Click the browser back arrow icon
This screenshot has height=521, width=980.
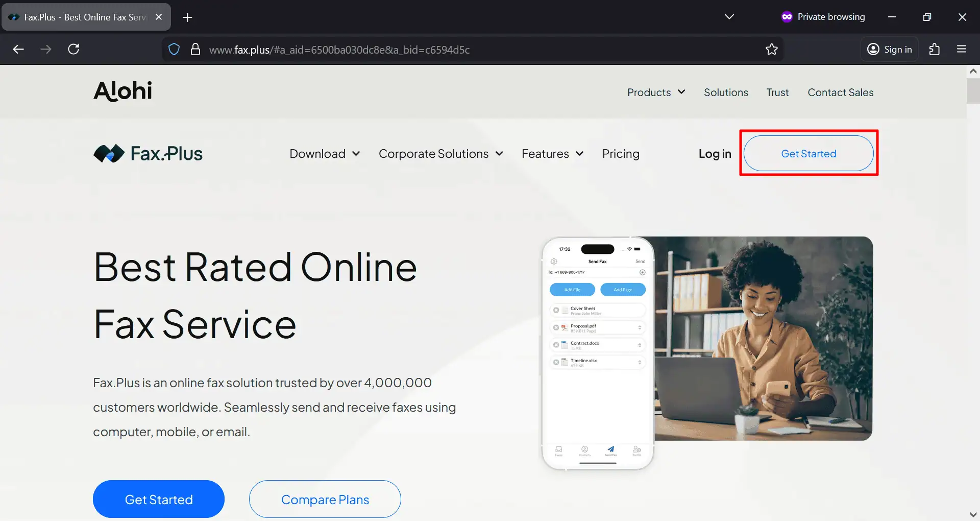pos(18,49)
